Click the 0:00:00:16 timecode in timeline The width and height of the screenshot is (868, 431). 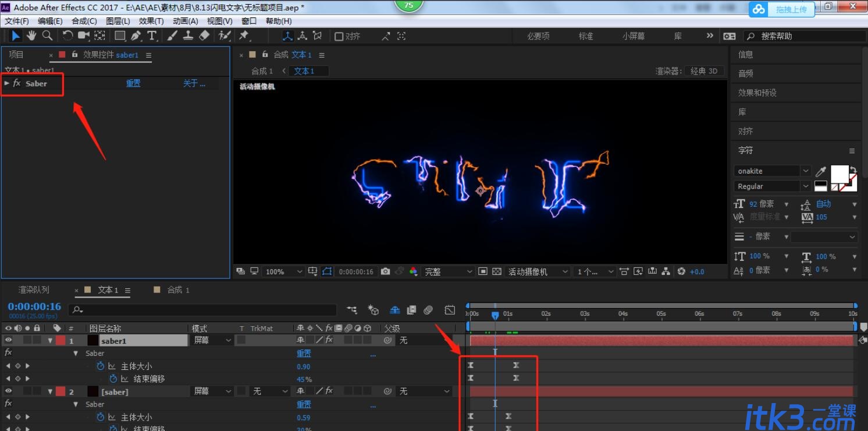click(34, 306)
